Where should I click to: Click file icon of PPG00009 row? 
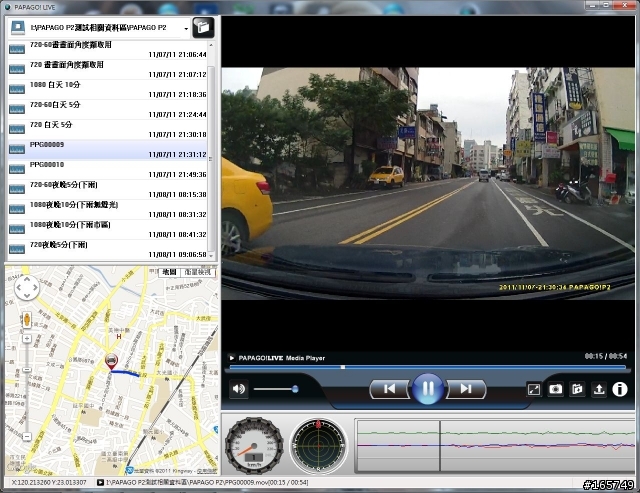click(17, 149)
